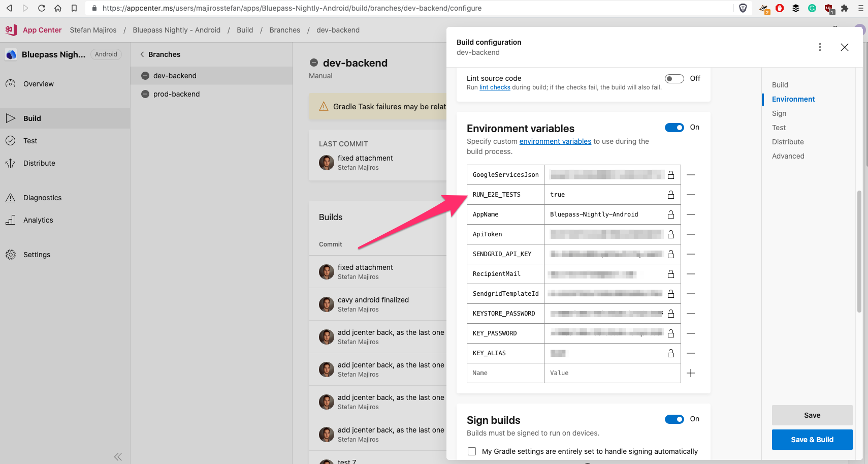Click the Save & Build button
The width and height of the screenshot is (868, 464).
pos(812,440)
